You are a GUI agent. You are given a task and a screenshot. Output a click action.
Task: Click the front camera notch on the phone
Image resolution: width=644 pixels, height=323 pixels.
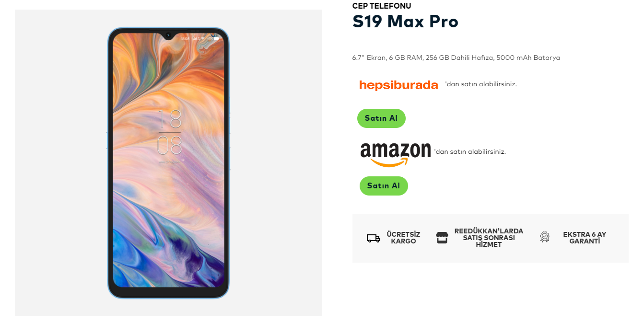tap(168, 35)
